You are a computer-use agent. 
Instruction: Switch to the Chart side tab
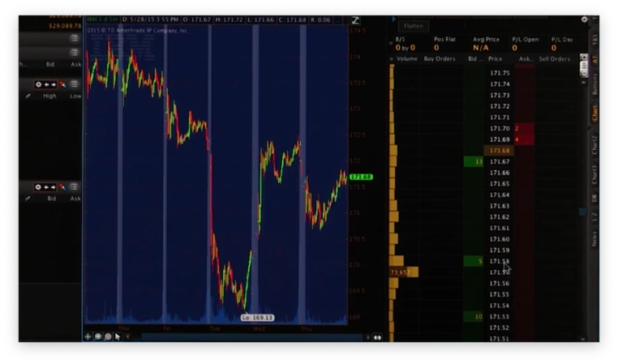click(594, 113)
